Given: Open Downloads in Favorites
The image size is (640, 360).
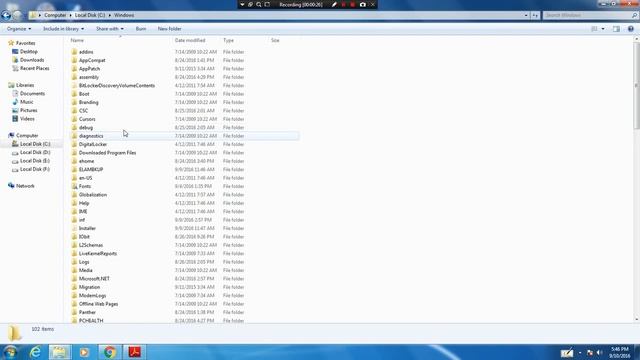Looking at the screenshot, I should click(32, 60).
